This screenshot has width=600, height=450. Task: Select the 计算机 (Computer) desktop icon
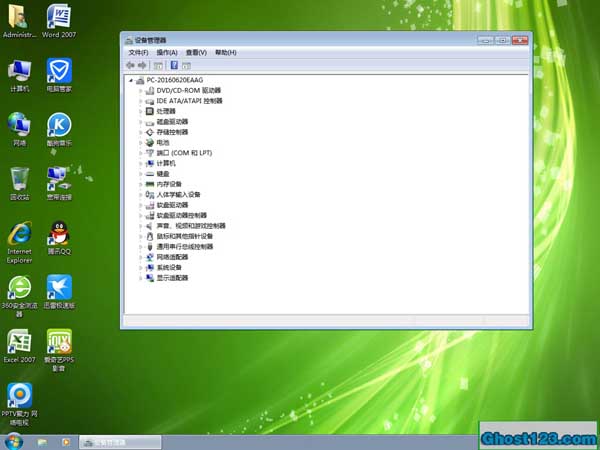pos(20,75)
